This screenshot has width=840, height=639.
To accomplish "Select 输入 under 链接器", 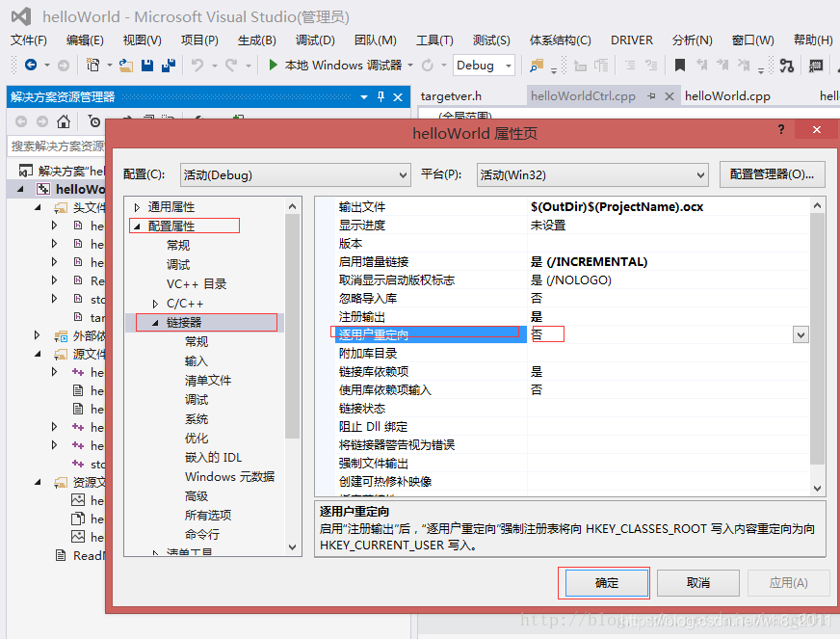I will [x=197, y=361].
